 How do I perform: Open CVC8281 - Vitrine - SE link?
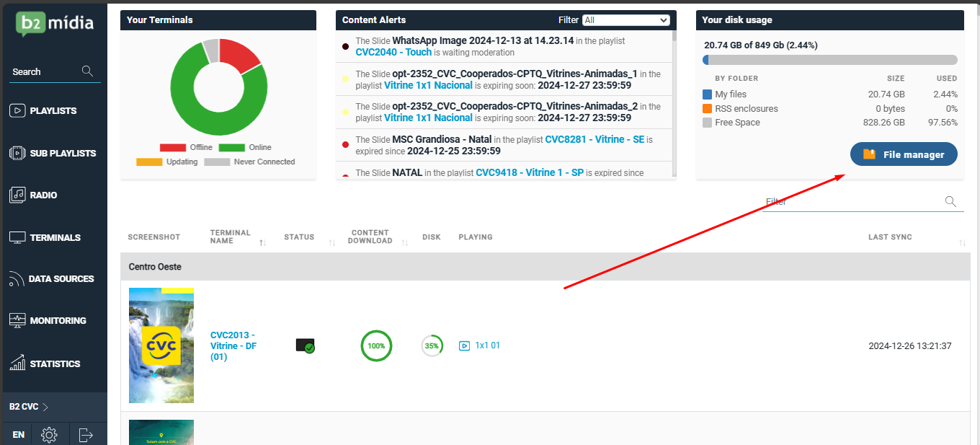[594, 139]
